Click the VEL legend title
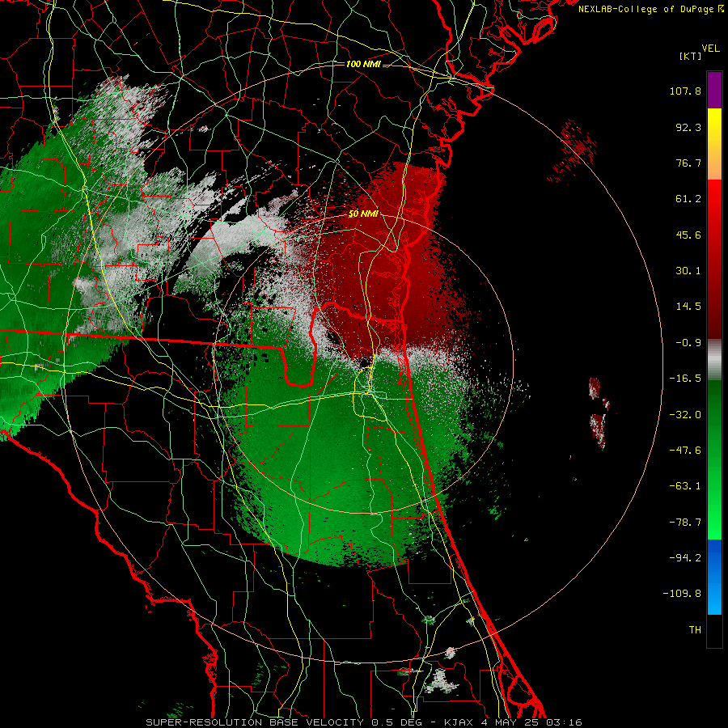 point(710,49)
